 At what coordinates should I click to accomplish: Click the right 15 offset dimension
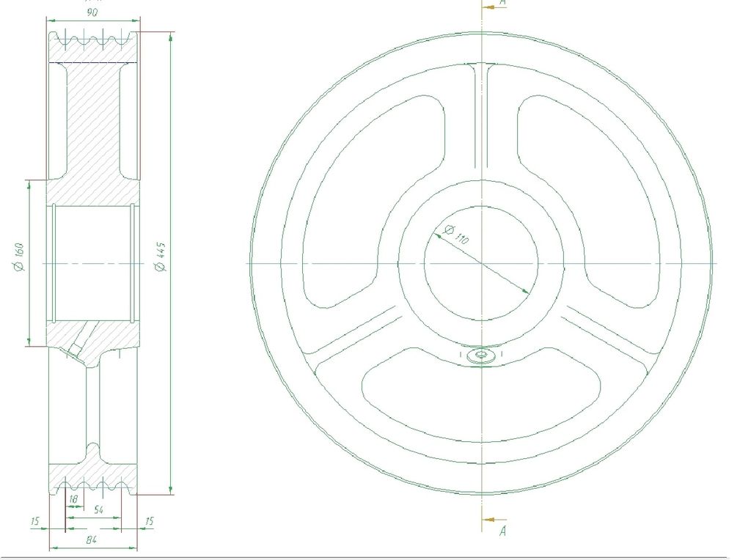(x=150, y=521)
